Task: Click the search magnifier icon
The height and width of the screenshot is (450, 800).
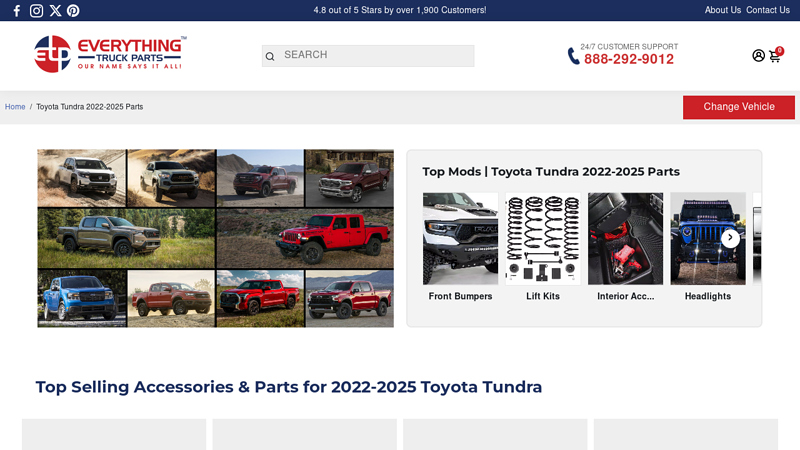Action: click(x=270, y=56)
